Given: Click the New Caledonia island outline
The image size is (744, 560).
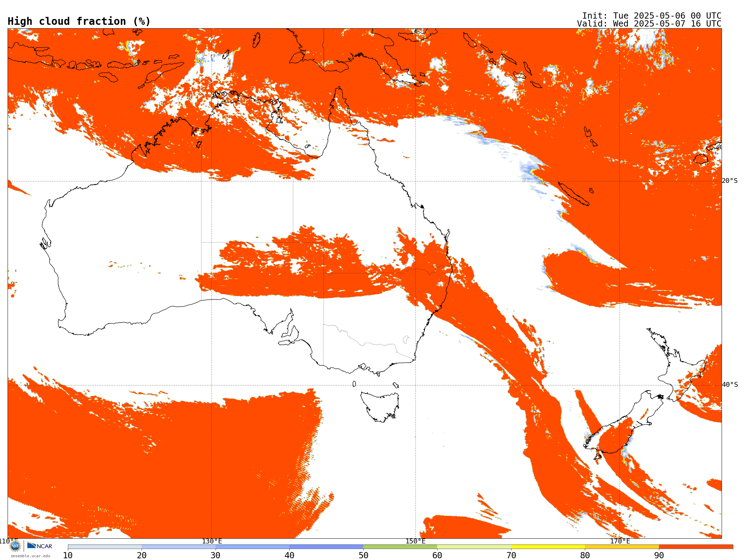Looking at the screenshot, I should click(574, 194).
